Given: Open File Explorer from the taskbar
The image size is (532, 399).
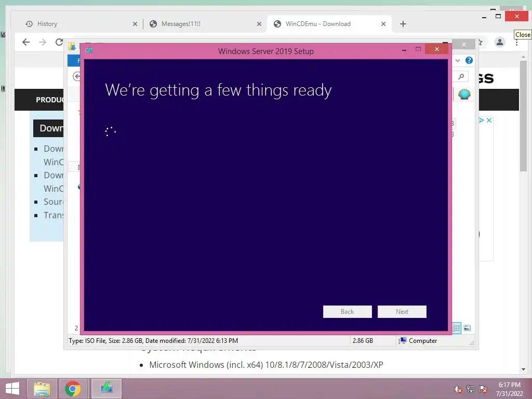Looking at the screenshot, I should (x=42, y=389).
